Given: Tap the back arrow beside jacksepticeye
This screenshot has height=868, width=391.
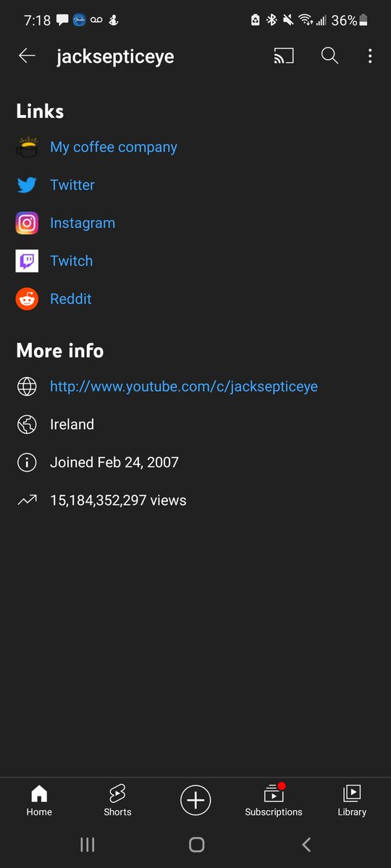Looking at the screenshot, I should coord(27,56).
